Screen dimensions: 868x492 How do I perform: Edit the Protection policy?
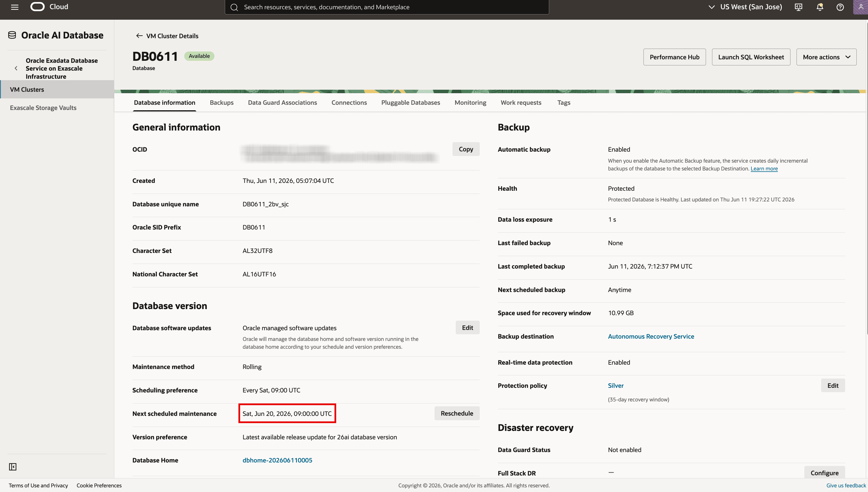click(x=833, y=385)
